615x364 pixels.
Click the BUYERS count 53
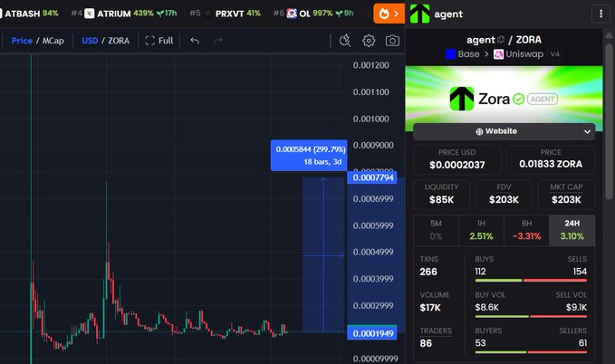tap(480, 343)
